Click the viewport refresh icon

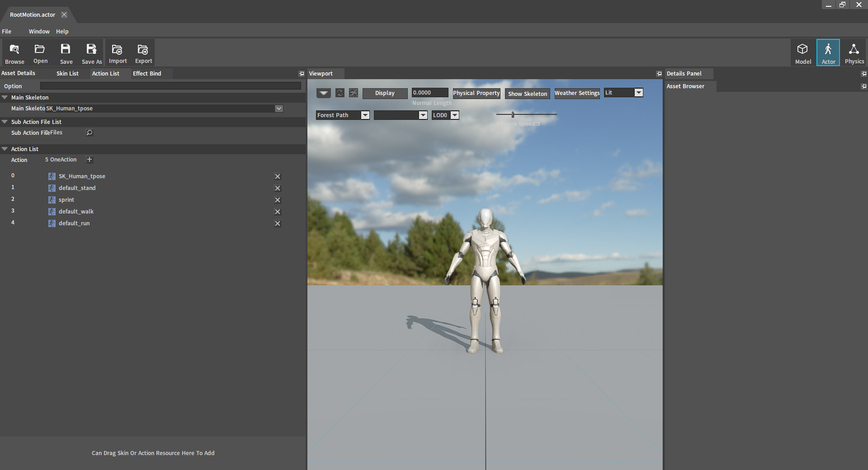[x=340, y=93]
